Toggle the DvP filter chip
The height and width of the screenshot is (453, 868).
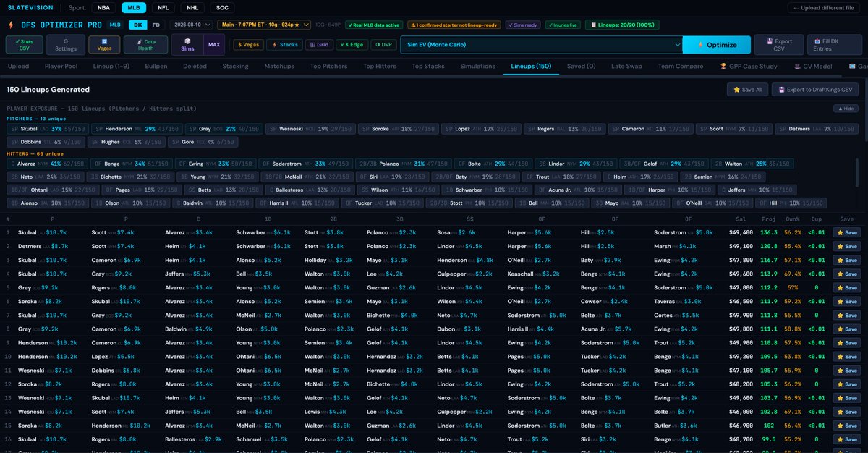click(383, 45)
